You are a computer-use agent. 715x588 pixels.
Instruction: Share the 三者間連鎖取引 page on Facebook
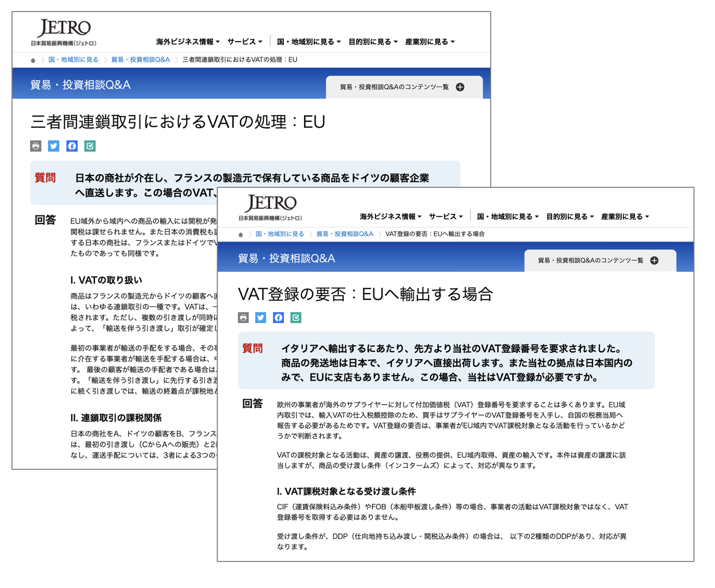coord(72,146)
